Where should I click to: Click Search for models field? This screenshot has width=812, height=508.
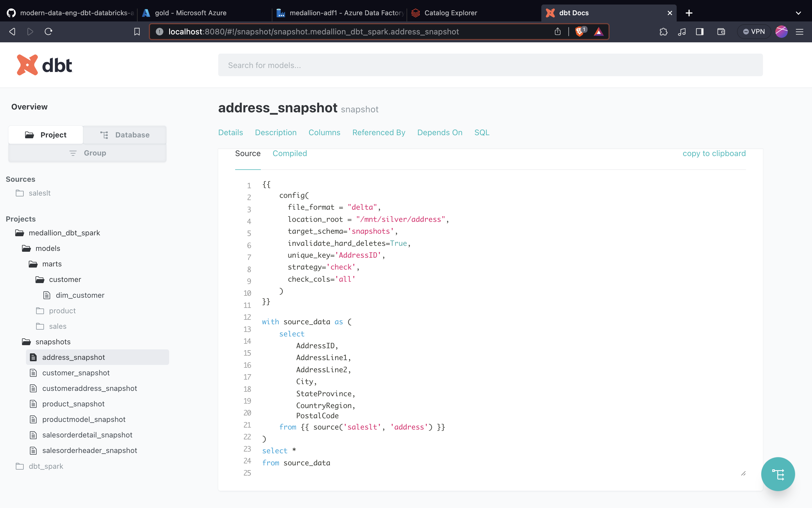pos(490,65)
